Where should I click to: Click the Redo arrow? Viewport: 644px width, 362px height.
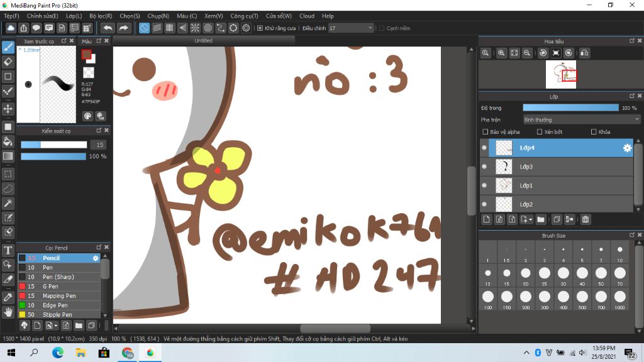[123, 28]
